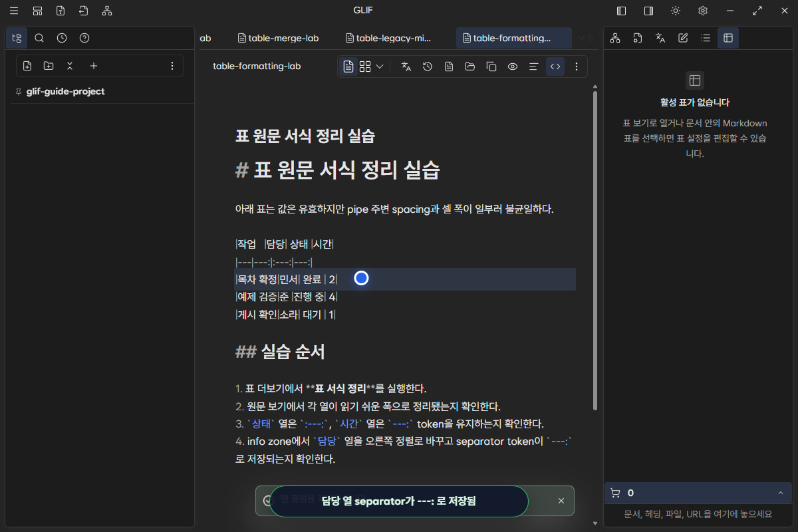
Task: Open the linked file tab in right panel
Action: point(638,38)
